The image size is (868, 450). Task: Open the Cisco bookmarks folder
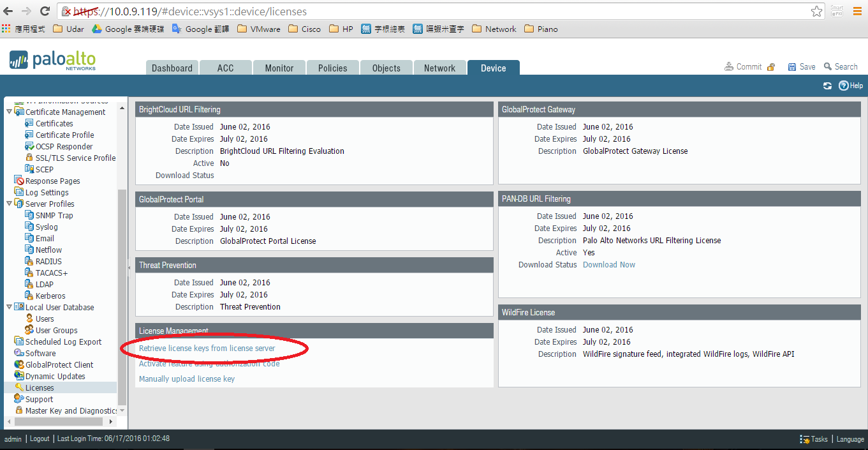click(x=305, y=29)
